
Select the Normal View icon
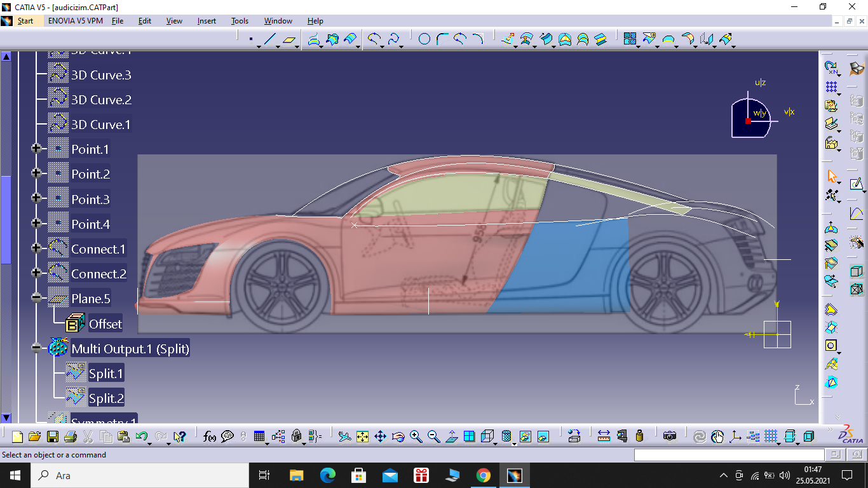(x=451, y=437)
